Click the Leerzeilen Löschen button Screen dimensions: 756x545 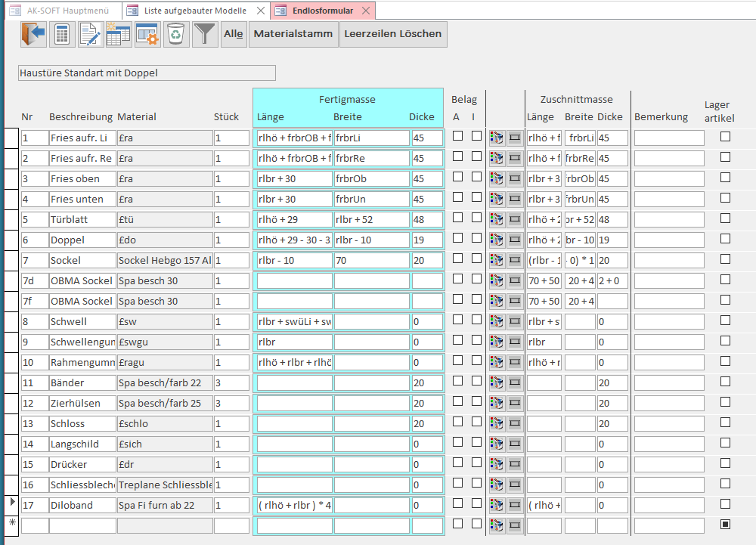(393, 34)
